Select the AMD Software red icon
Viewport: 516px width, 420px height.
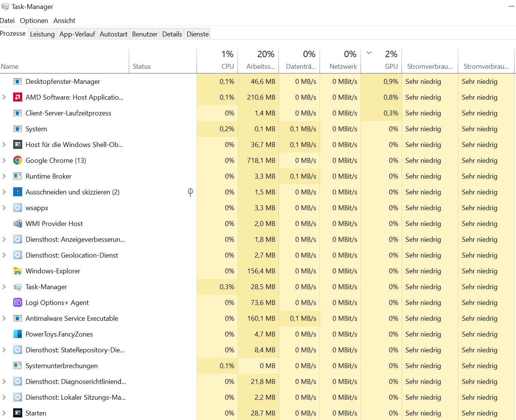click(17, 97)
